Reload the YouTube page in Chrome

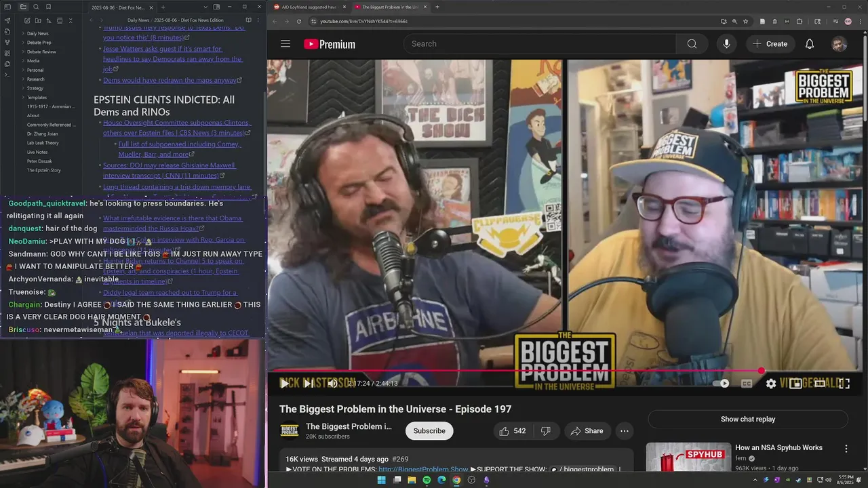coord(299,21)
